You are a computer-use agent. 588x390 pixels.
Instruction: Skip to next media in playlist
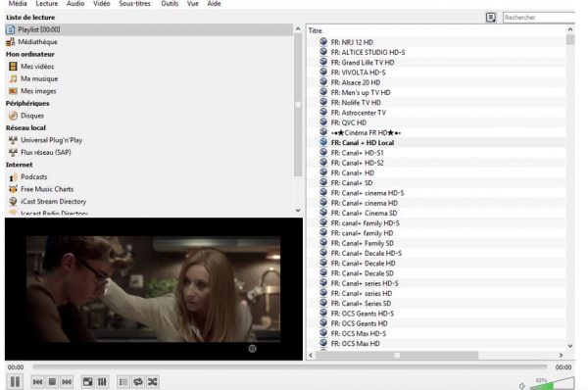pos(67,382)
